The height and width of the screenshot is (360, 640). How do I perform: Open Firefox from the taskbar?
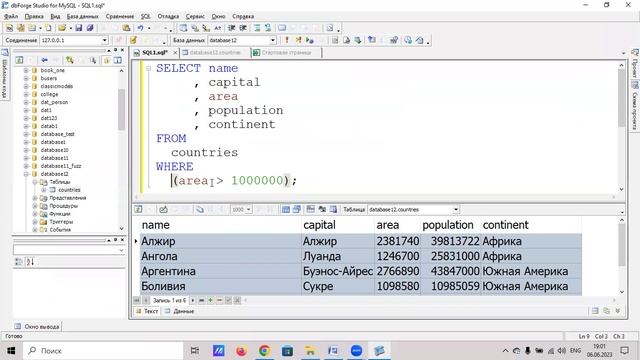241,351
